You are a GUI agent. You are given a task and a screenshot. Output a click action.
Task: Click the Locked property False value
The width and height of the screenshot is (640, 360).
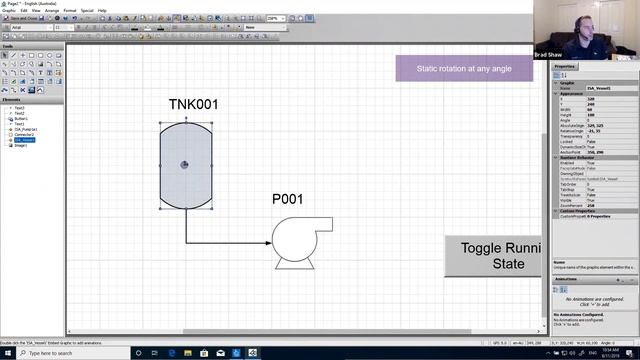click(611, 142)
